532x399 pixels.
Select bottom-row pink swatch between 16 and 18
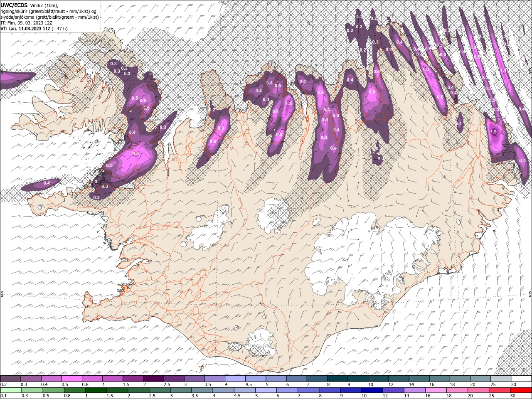436,390
